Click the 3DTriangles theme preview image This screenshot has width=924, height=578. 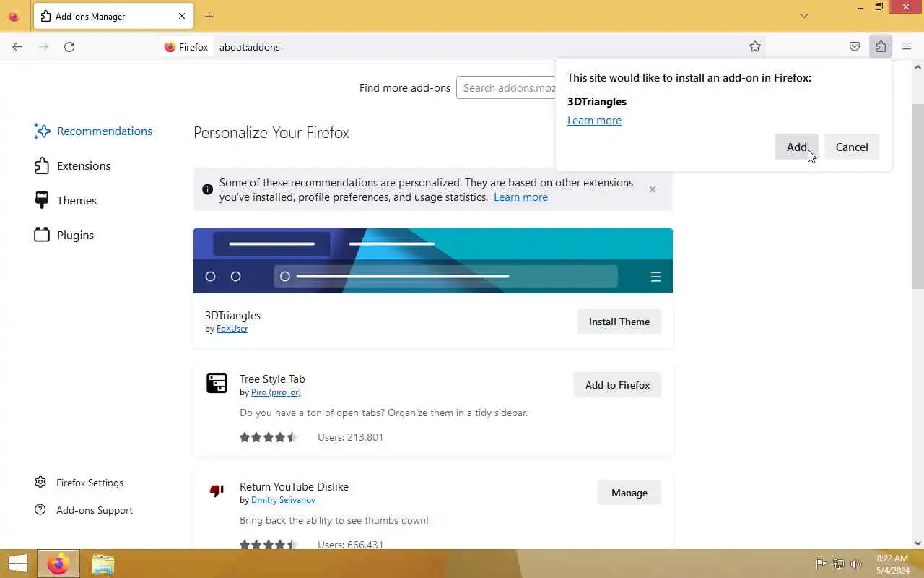point(433,261)
